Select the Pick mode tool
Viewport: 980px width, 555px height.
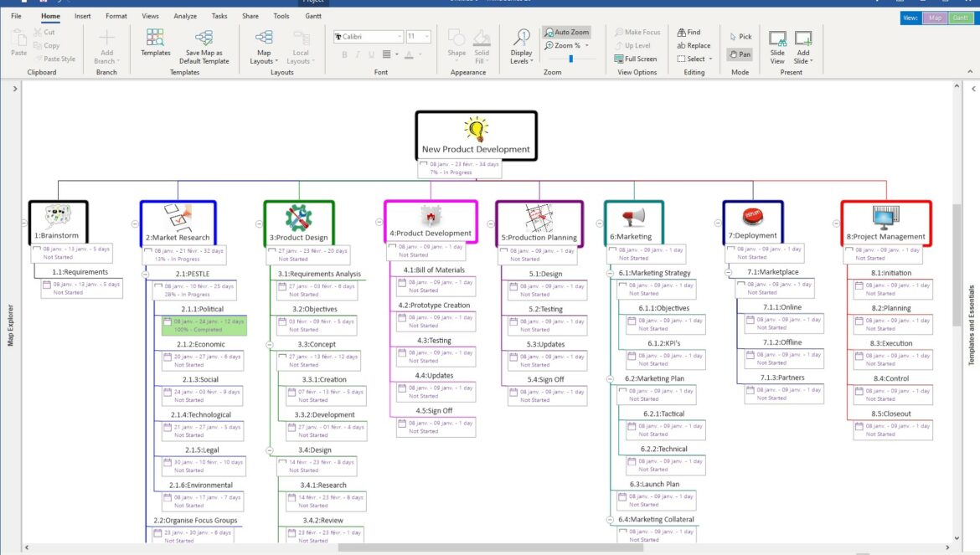click(740, 37)
